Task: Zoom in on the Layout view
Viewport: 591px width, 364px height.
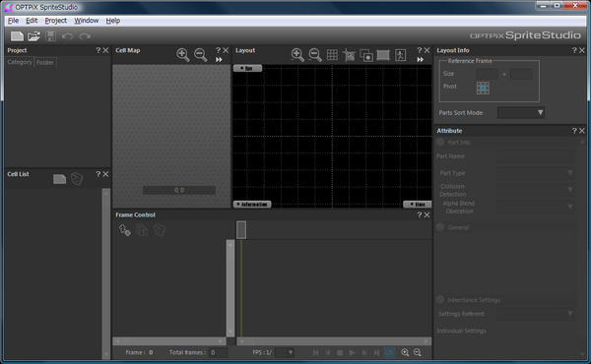Action: pyautogui.click(x=297, y=55)
